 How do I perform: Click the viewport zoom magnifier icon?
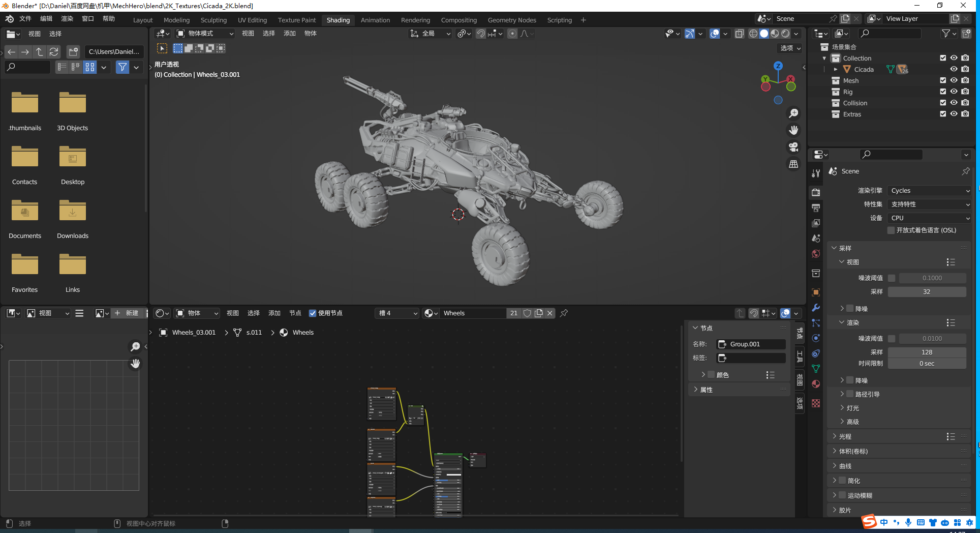(793, 113)
